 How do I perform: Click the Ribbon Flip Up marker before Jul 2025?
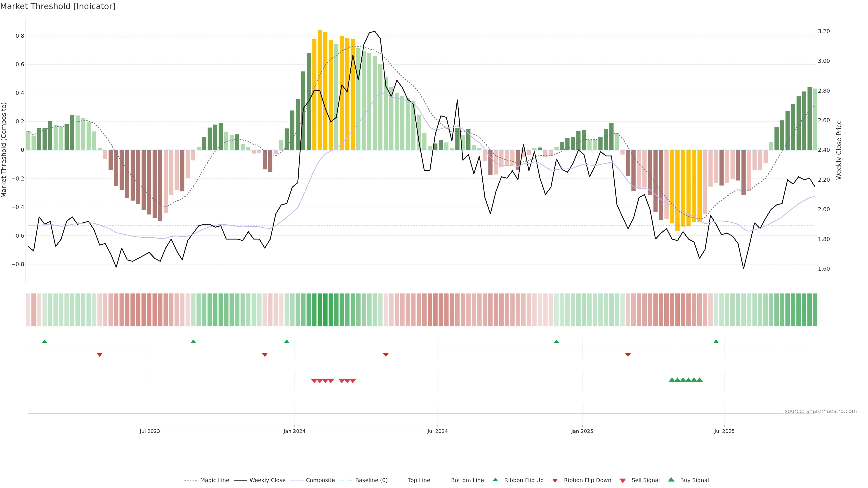coord(716,342)
